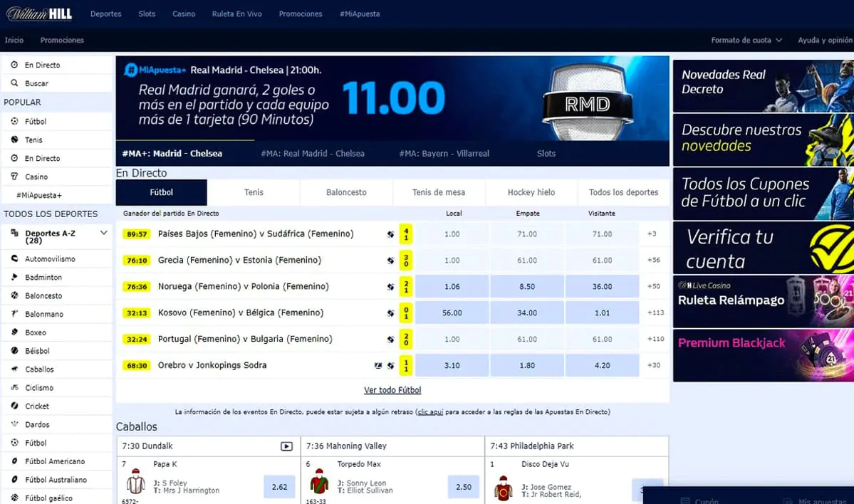Click the Automovilismo sidebar icon

[15, 258]
